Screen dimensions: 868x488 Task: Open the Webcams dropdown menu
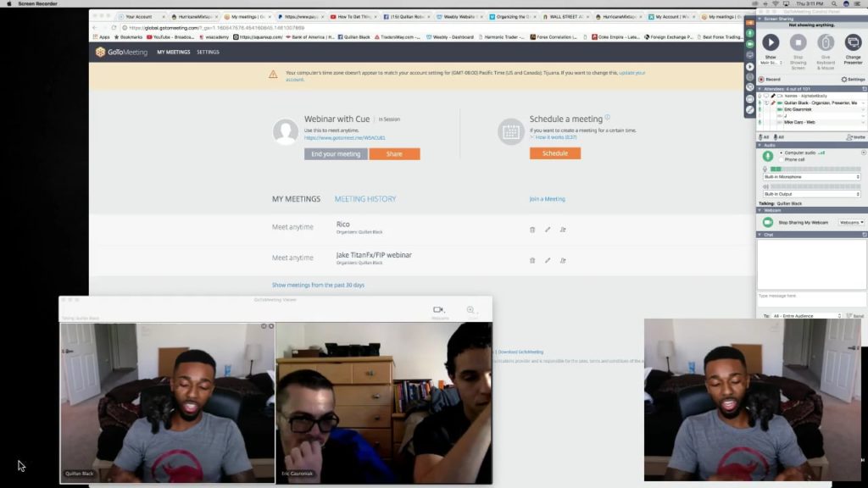pyautogui.click(x=851, y=223)
